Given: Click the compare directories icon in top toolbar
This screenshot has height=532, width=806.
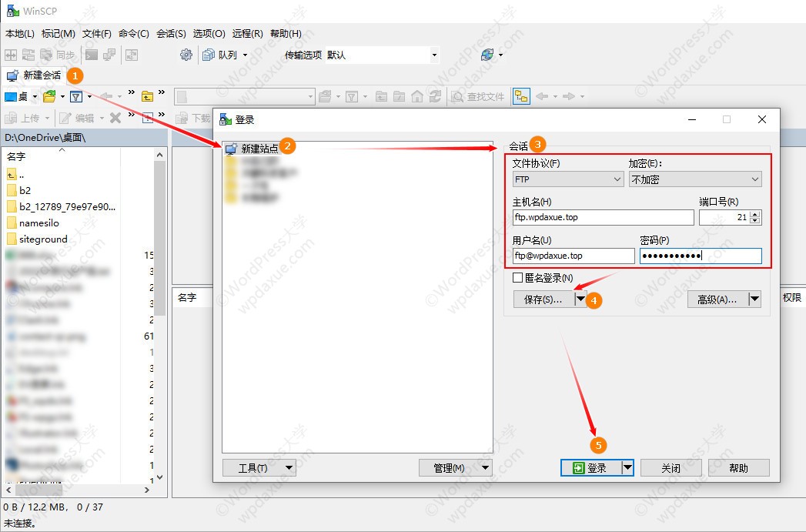Looking at the screenshot, I should coord(11,55).
